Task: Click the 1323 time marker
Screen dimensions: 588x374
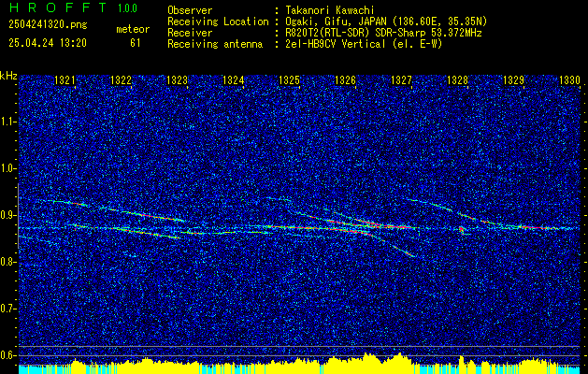Action: point(177,80)
